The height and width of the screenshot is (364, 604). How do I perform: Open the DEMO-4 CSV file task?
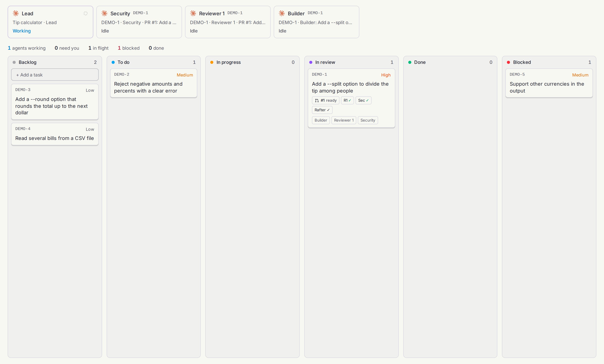55,134
